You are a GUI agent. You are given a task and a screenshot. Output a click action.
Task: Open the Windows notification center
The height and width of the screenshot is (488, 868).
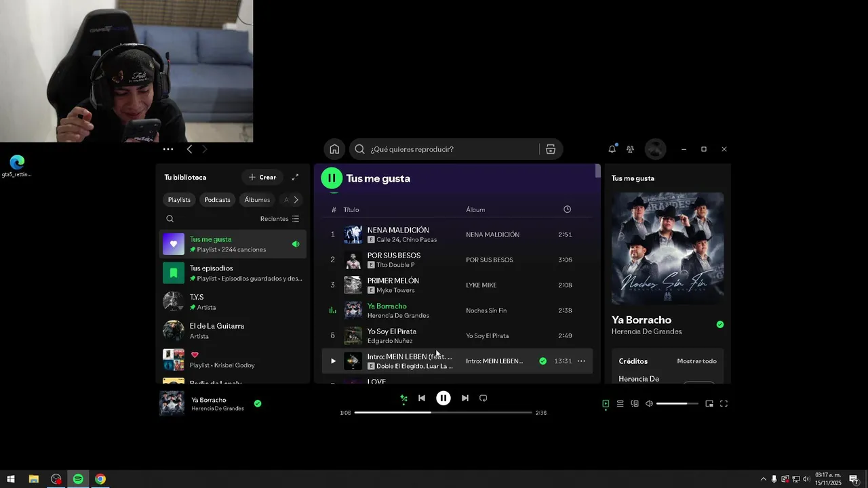[854, 479]
